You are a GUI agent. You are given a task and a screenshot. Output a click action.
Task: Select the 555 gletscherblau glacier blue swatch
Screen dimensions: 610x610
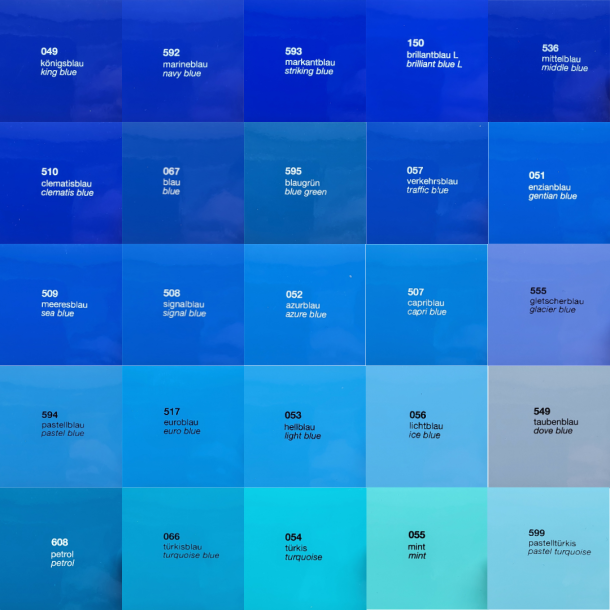[549, 305]
